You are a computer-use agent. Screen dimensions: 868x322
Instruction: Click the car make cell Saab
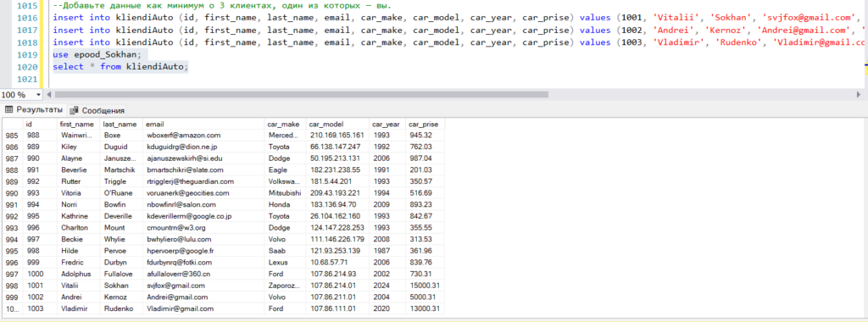285,251
